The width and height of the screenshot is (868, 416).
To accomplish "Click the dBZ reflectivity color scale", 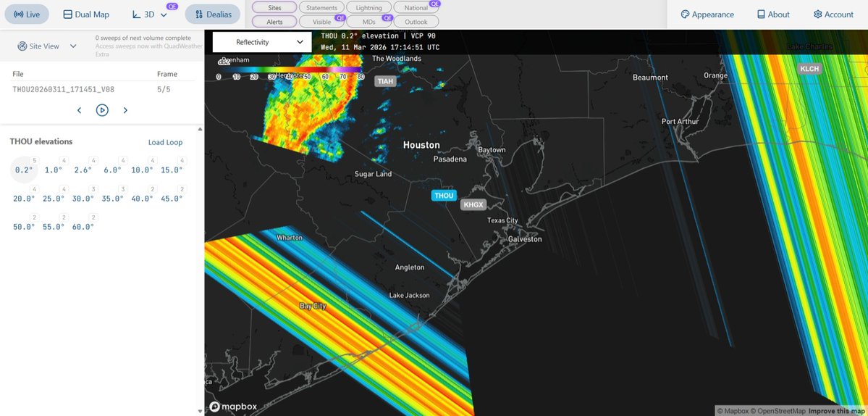I will [x=290, y=70].
